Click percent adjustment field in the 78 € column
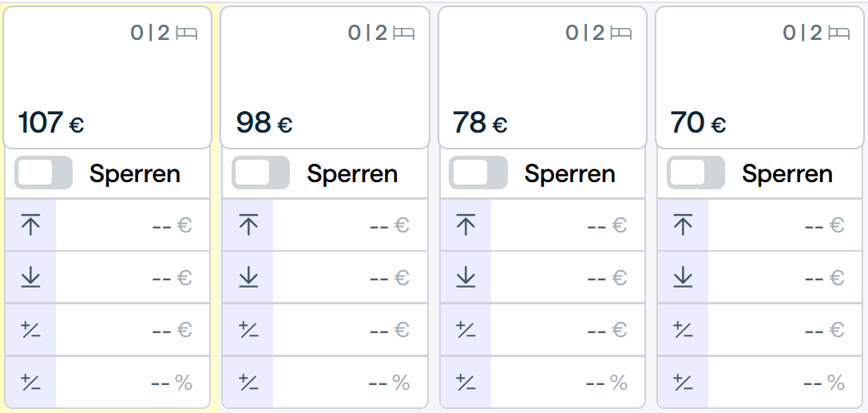 click(x=568, y=382)
